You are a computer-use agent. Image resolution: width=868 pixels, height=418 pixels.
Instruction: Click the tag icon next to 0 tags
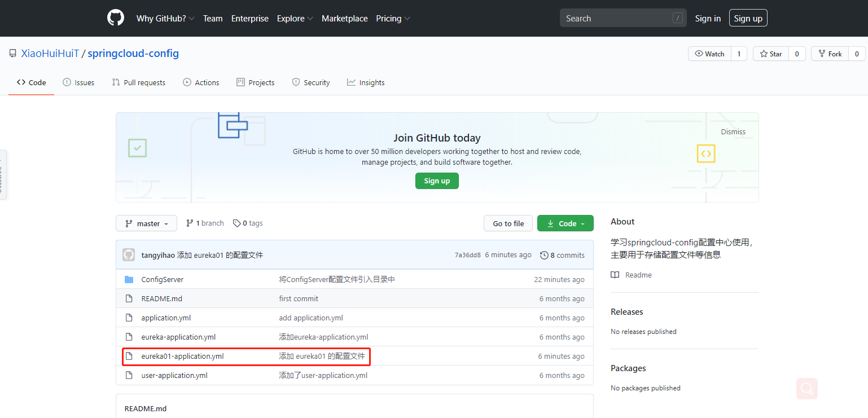236,223
